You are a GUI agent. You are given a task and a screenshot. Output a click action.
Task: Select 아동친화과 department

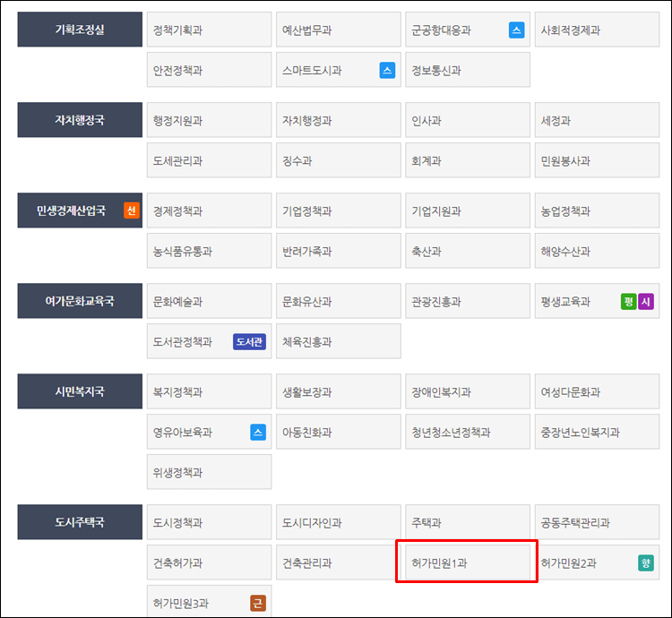tap(339, 432)
